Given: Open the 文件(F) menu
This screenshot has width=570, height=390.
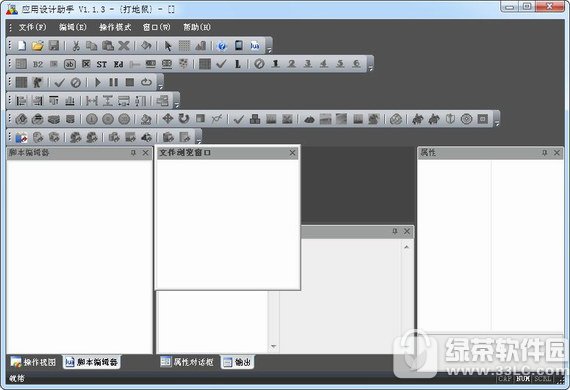Looking at the screenshot, I should [32, 27].
